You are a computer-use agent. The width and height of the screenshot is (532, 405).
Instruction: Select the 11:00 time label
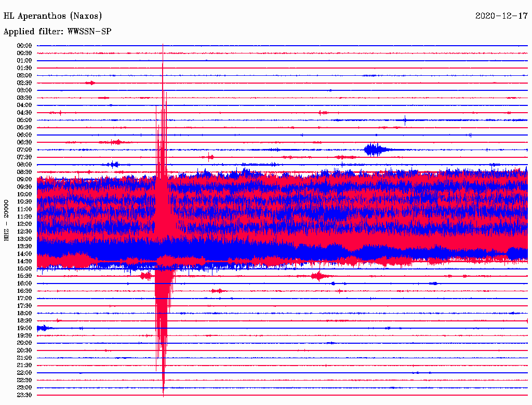click(x=24, y=209)
